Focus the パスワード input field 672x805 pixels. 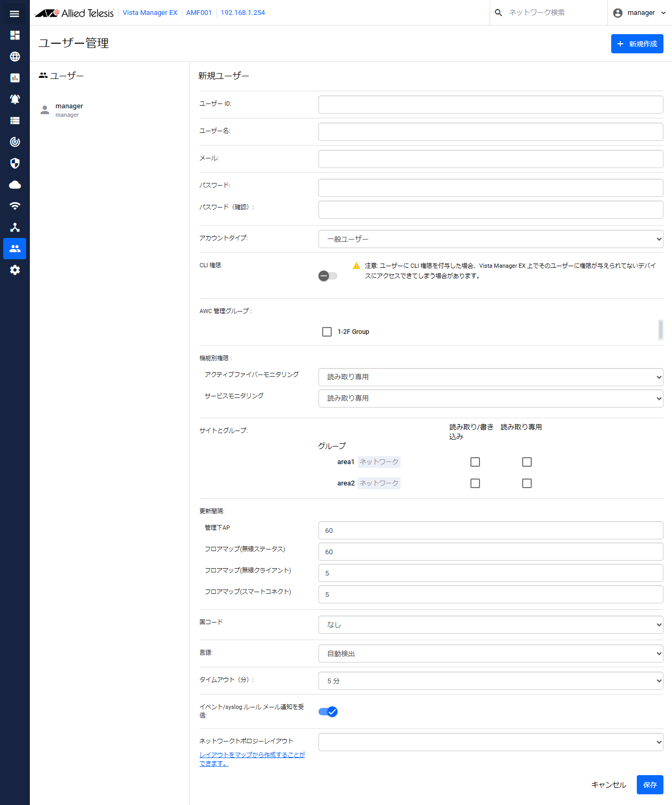(491, 188)
